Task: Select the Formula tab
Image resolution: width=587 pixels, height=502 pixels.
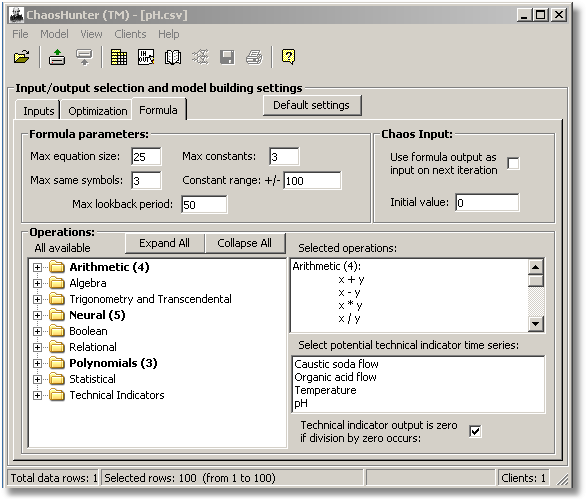Action: 158,110
